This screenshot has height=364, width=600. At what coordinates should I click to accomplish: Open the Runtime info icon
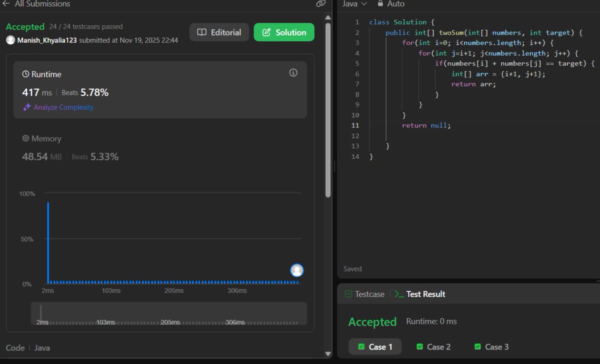click(x=293, y=72)
